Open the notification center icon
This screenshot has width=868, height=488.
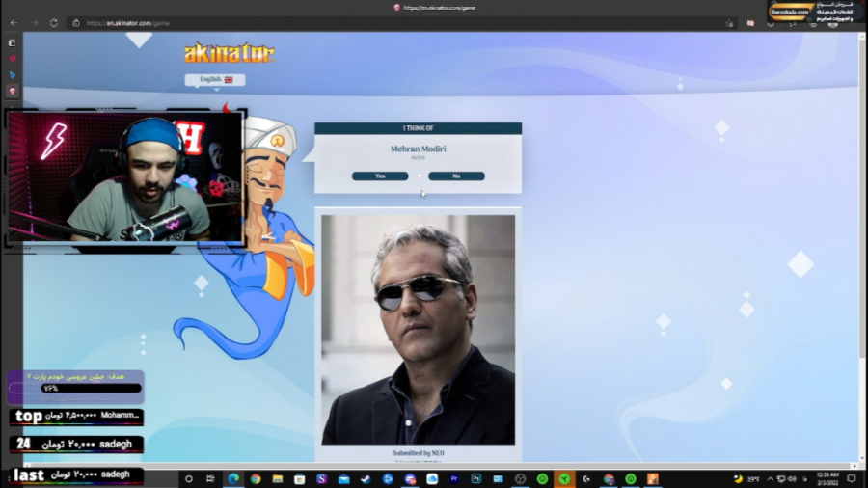(x=852, y=479)
